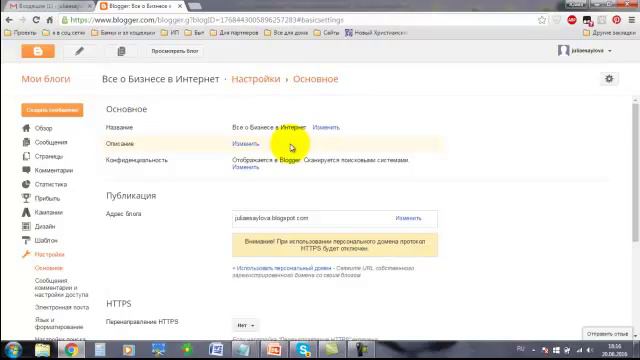
Task: Click the RU language indicator in tray
Action: pyautogui.click(x=520, y=349)
